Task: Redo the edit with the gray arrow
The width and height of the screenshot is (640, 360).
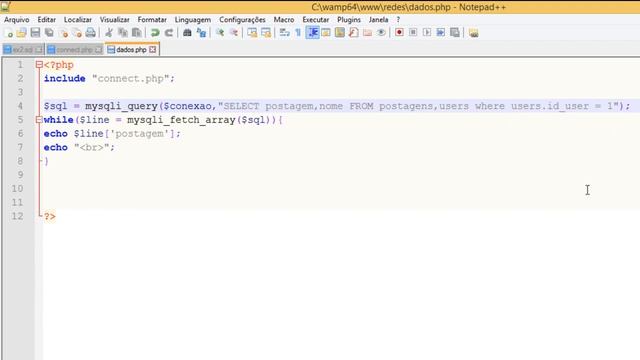Action: [x=169, y=33]
